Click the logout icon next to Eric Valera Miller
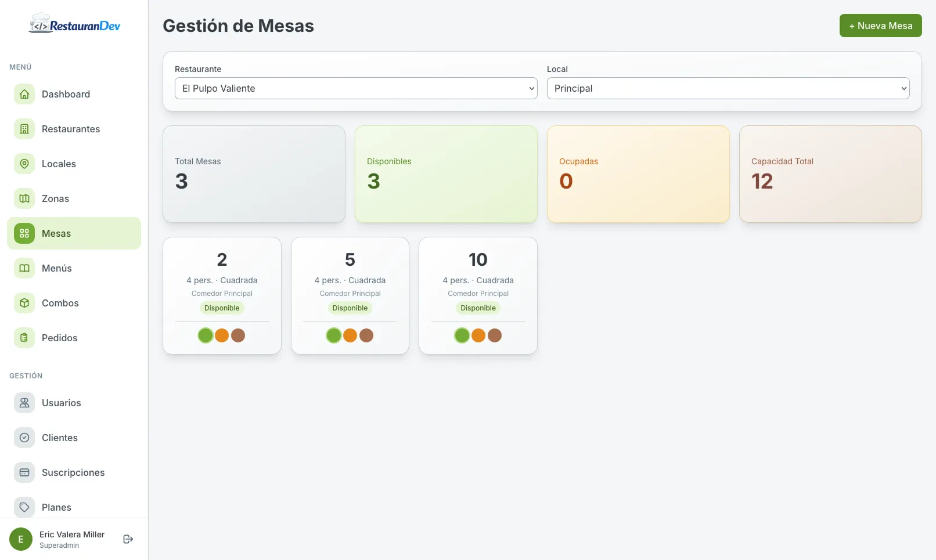Image resolution: width=936 pixels, height=560 pixels. coord(128,539)
